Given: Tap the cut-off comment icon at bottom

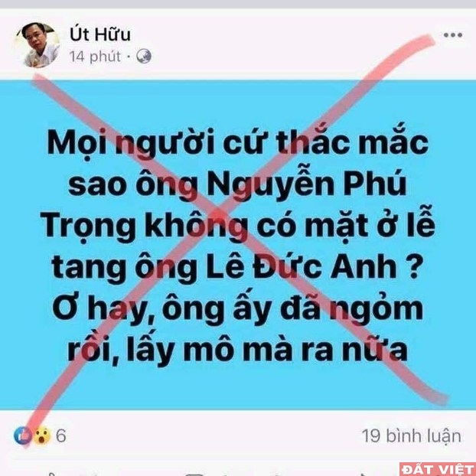Looking at the screenshot, I should 194,474.
